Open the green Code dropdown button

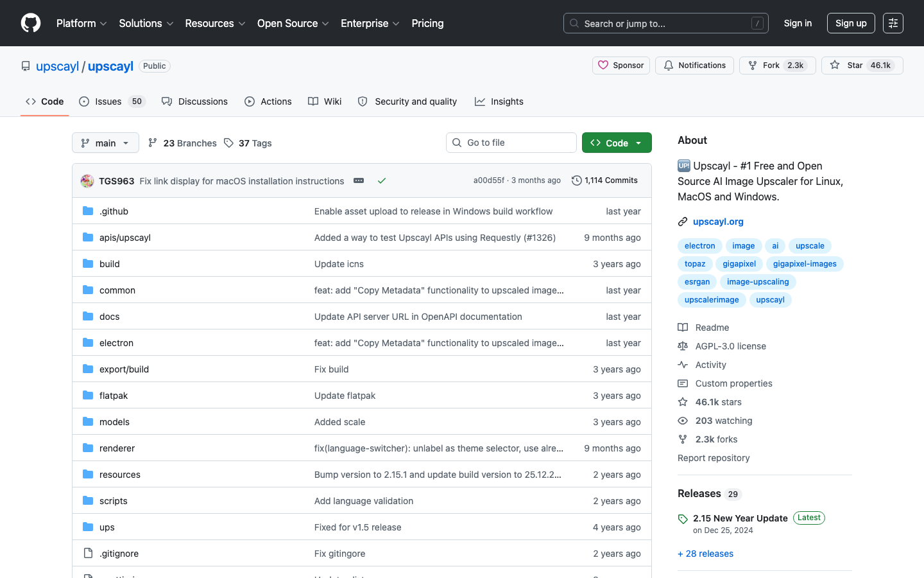617,143
